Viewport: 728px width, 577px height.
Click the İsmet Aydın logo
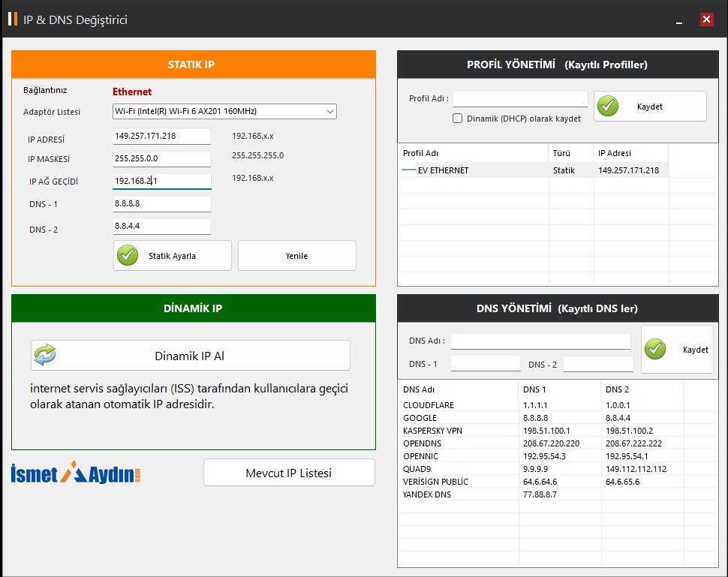pos(76,473)
